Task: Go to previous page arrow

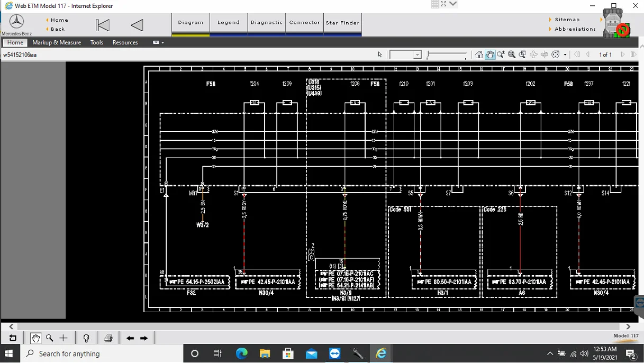Action: tap(587, 55)
